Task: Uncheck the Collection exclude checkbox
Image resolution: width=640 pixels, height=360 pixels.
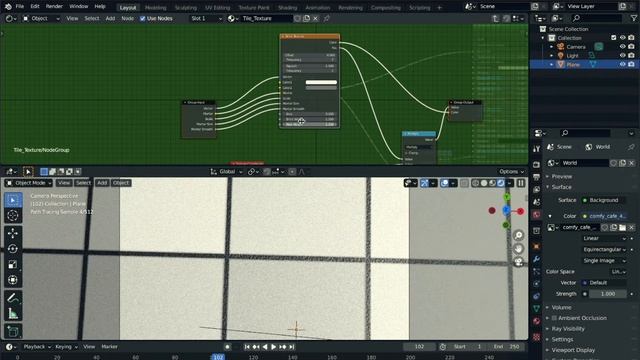Action: (613, 38)
